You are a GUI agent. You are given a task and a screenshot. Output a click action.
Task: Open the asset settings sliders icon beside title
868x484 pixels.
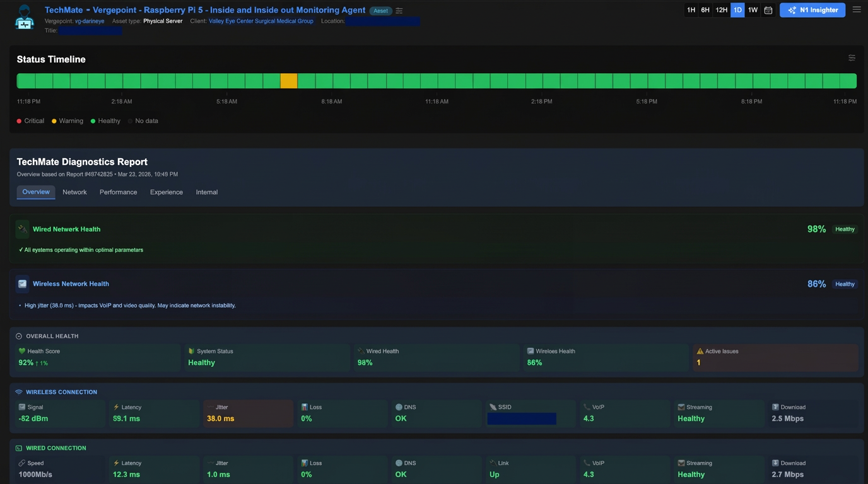tap(399, 11)
